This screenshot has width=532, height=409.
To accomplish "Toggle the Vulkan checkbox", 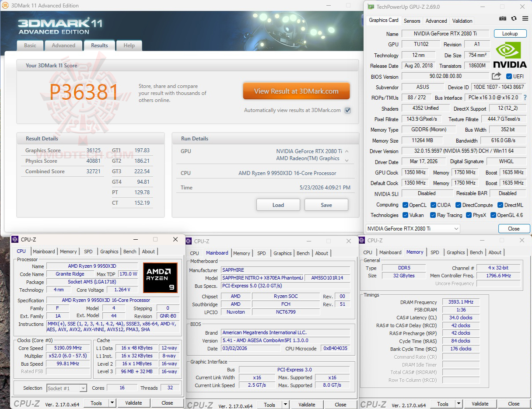I will 405,215.
